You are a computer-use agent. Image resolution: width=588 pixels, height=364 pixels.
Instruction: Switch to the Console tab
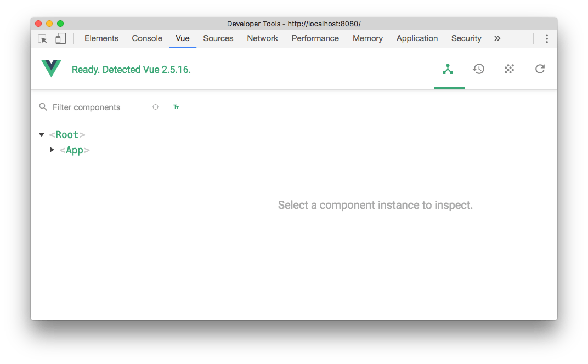pyautogui.click(x=146, y=38)
